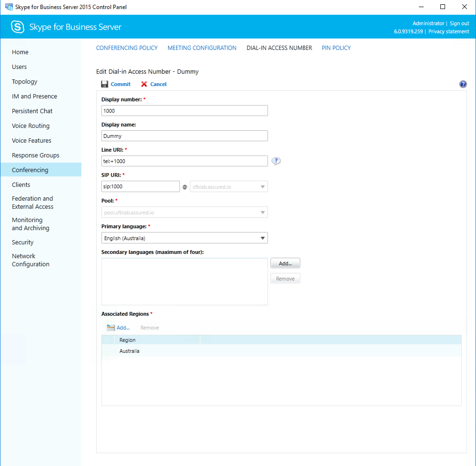The width and height of the screenshot is (476, 466).
Task: Go to Home in the sidebar
Action: point(20,52)
